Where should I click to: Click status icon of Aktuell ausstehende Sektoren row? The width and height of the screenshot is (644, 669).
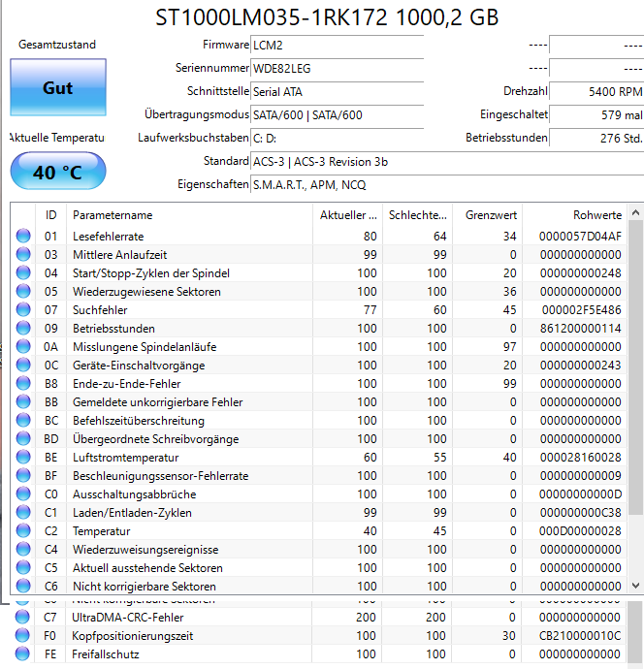[23, 568]
